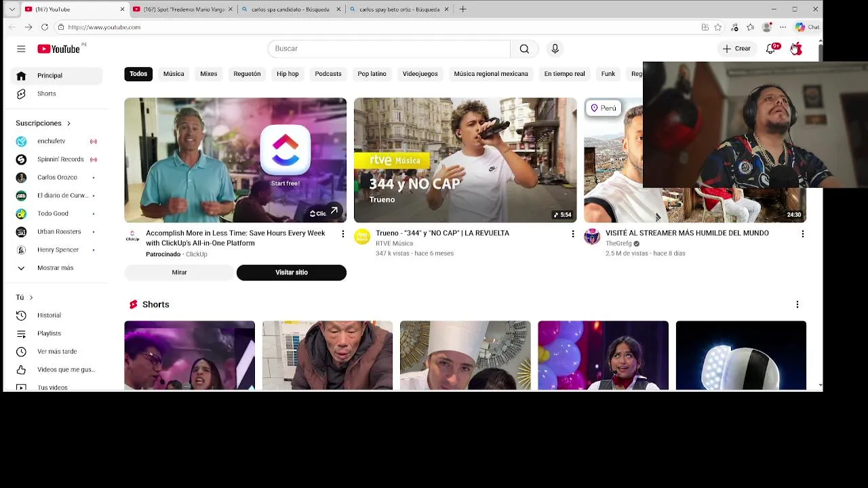The image size is (868, 488).
Task: Open Videos que me gustan list
Action: (x=56, y=369)
